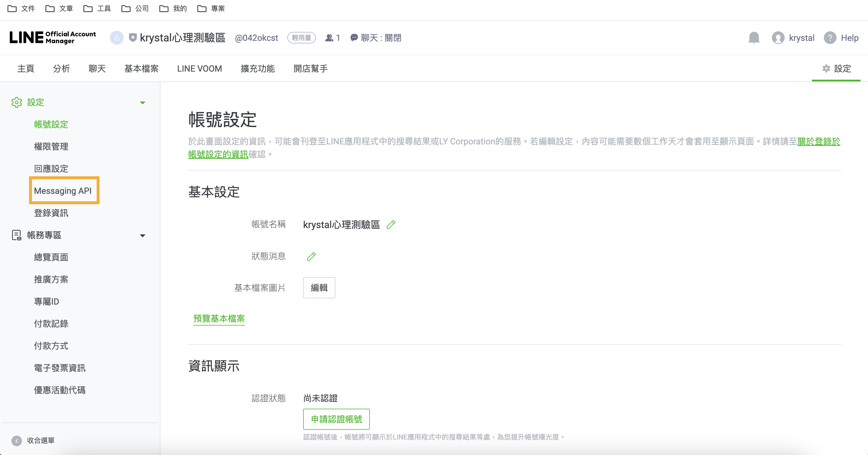Open 優惠活動代碼 in the sidebar
The height and width of the screenshot is (455, 868).
60,390
